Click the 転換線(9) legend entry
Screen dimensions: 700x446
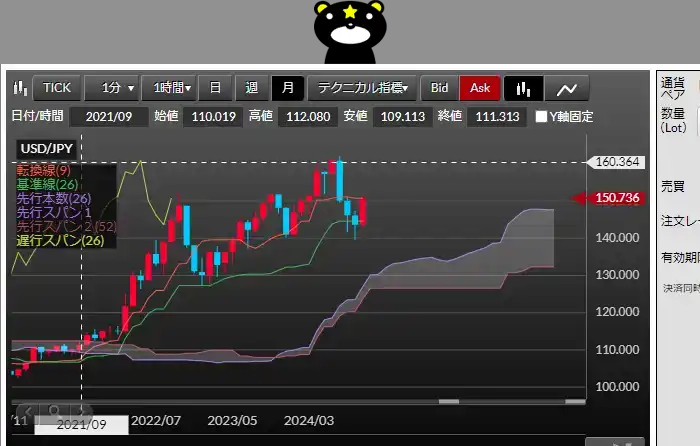(43, 170)
